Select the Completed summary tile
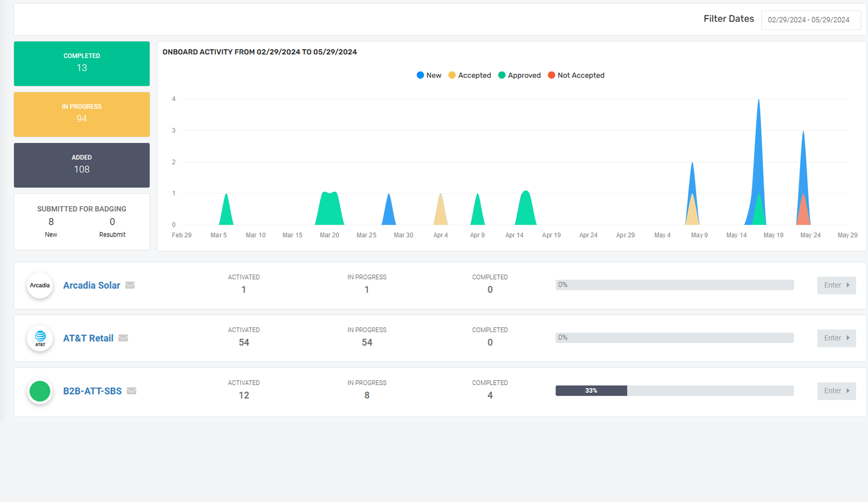Viewport: 868px width, 502px height. pyautogui.click(x=82, y=63)
